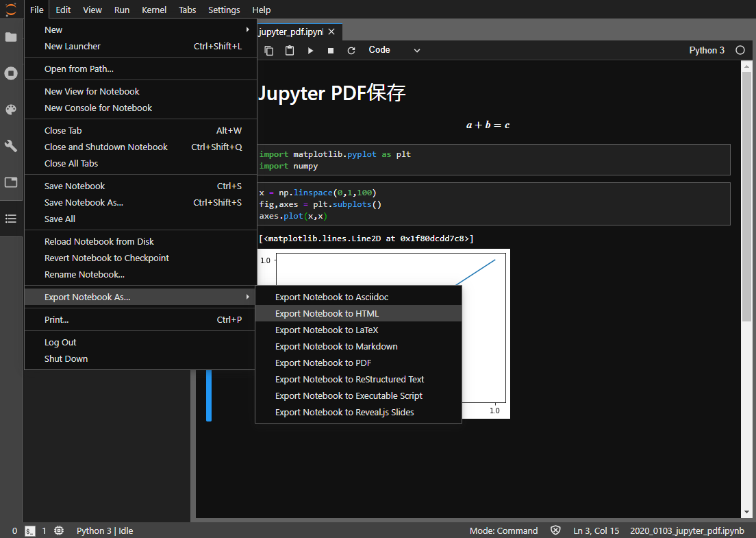Click the import matplotlib code cell
The image size is (756, 538).
494,160
